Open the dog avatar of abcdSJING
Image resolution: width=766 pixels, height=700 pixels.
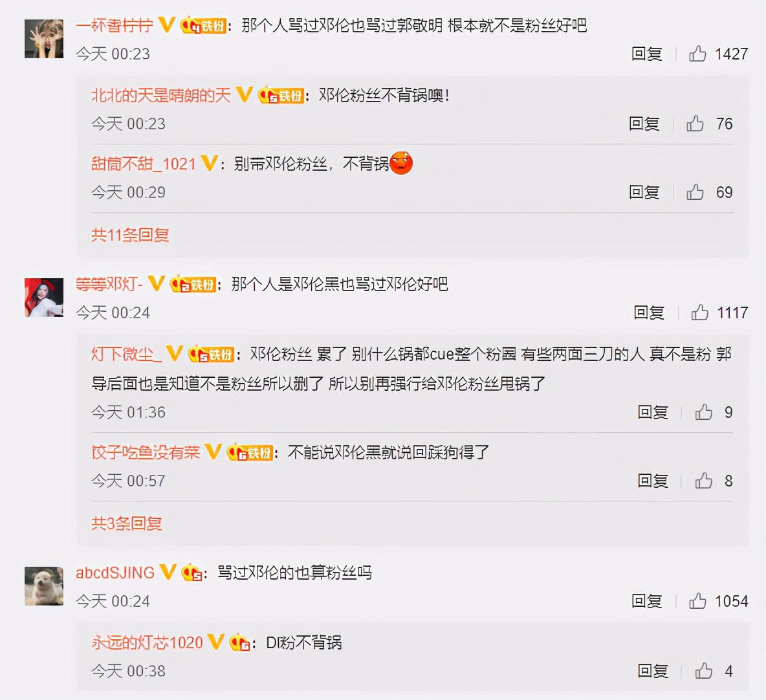tap(44, 585)
